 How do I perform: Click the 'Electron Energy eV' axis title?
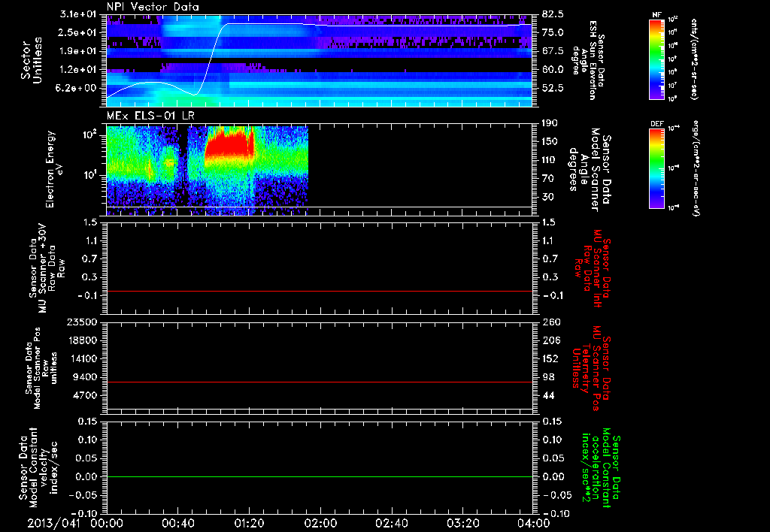[x=55, y=169]
